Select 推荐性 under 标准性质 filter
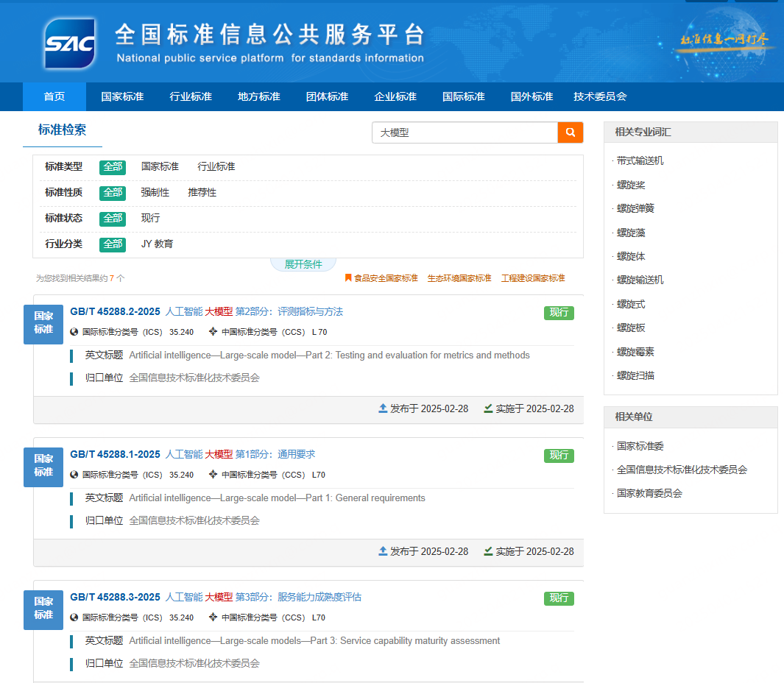Screen dimensions: 784x683 point(202,193)
